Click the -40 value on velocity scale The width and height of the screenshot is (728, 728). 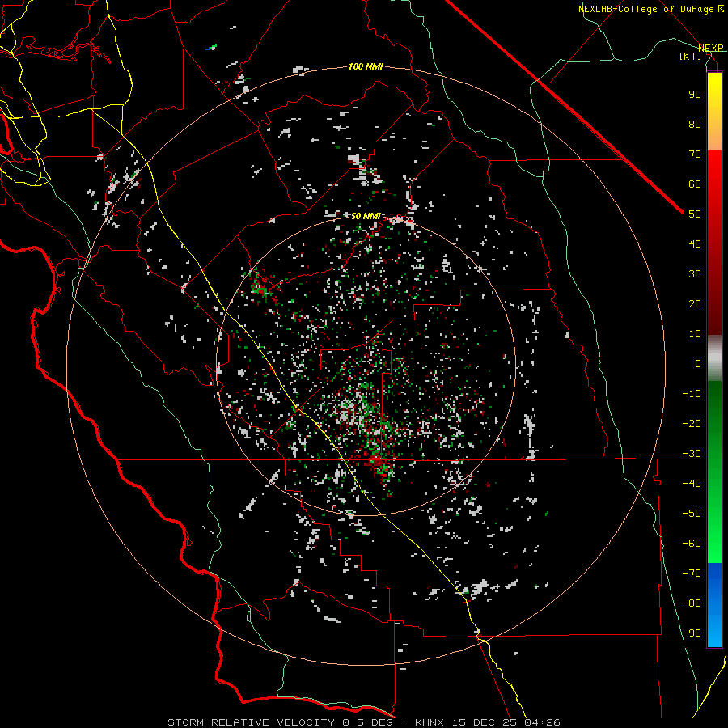(x=692, y=484)
